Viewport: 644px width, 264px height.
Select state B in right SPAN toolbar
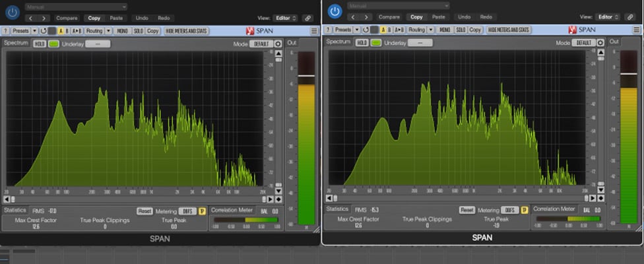pos(389,30)
